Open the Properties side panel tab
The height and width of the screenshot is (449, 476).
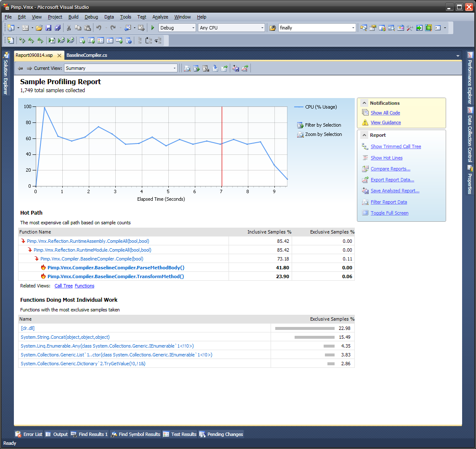click(470, 180)
